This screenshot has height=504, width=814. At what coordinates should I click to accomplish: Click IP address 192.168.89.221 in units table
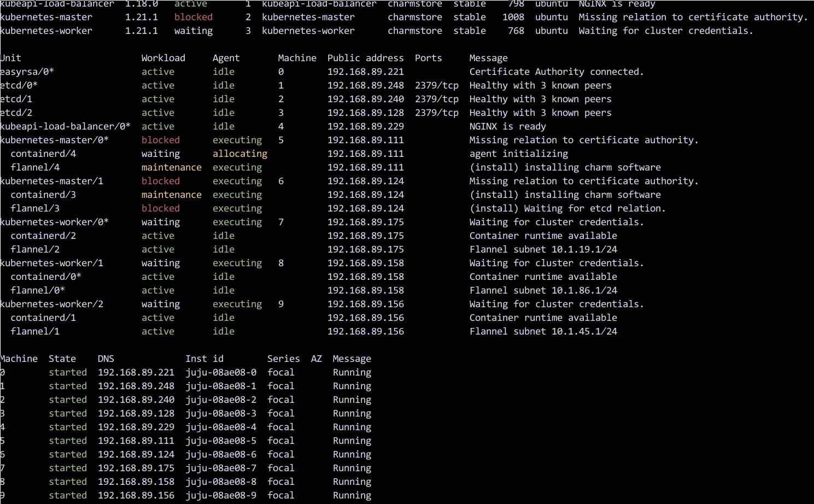point(366,72)
